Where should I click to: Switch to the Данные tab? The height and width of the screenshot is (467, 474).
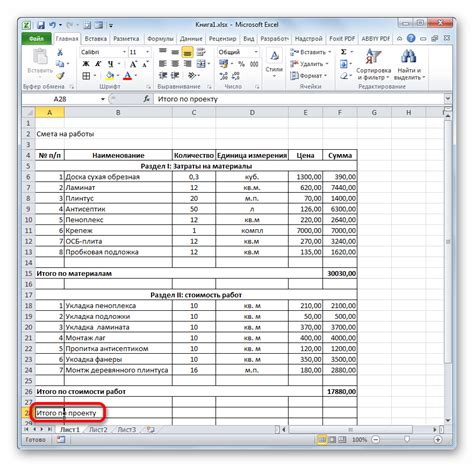191,39
